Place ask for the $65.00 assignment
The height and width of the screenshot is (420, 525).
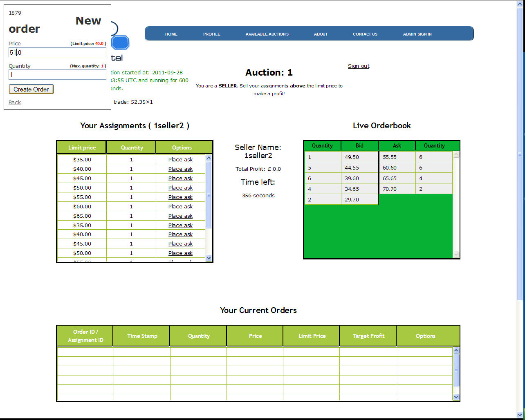click(180, 216)
